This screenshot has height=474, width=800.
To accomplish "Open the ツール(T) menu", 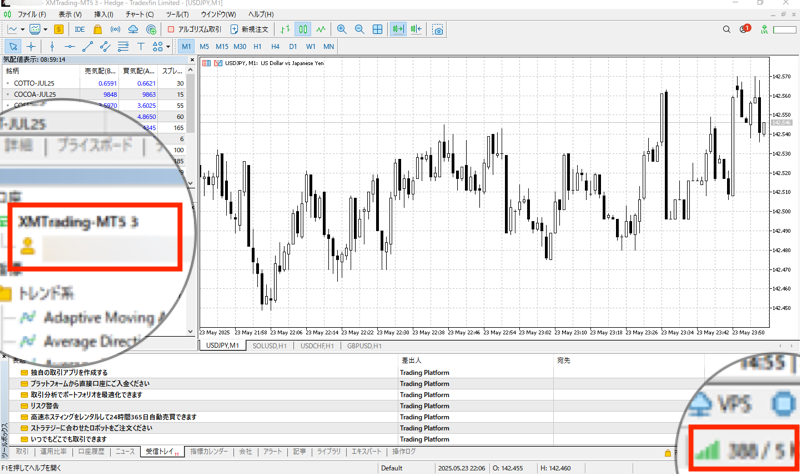I will click(x=177, y=14).
